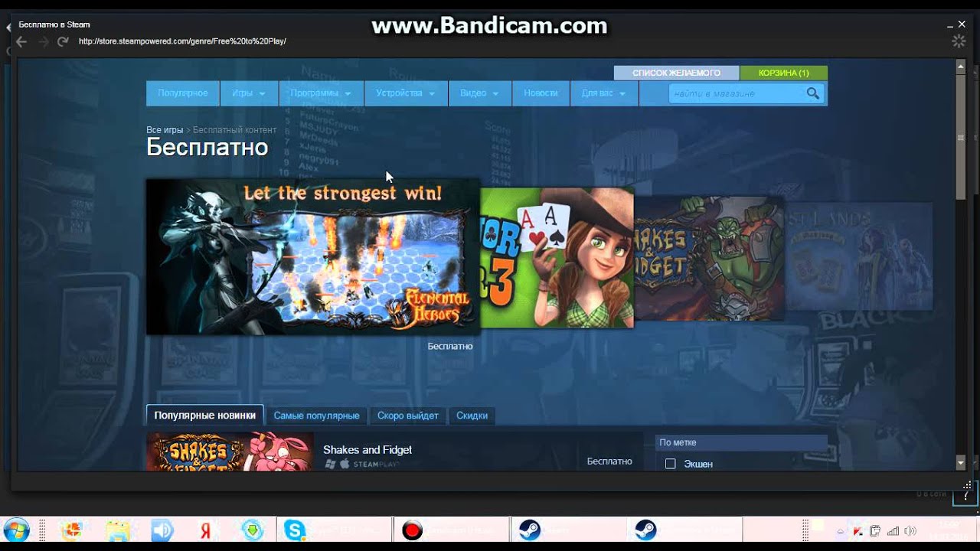Reload the Steam store page
This screenshot has width=980, height=551.
tap(63, 41)
